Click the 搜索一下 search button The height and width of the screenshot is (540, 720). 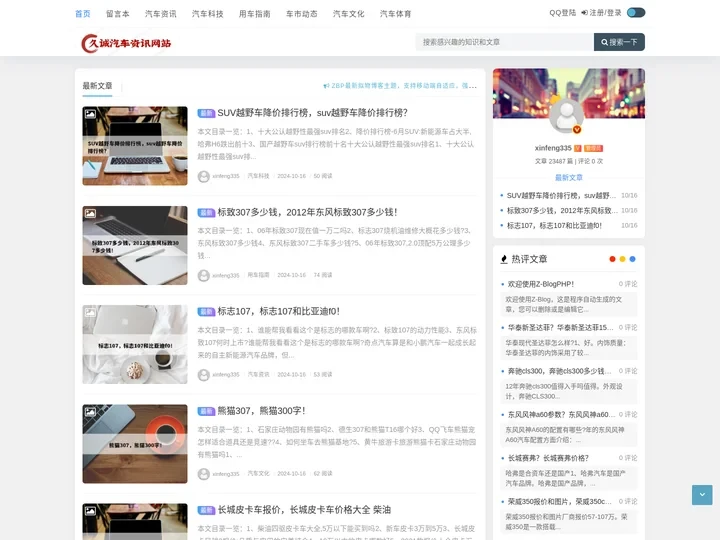click(619, 42)
